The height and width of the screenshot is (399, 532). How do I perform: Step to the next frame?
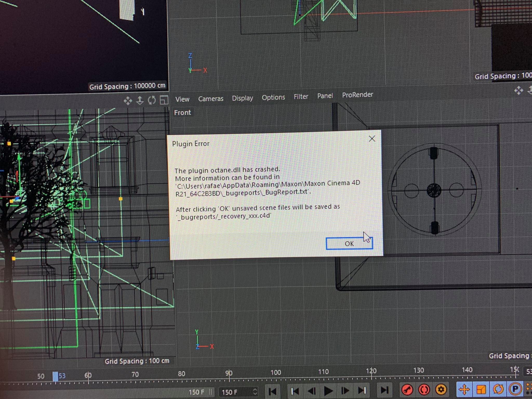(345, 390)
